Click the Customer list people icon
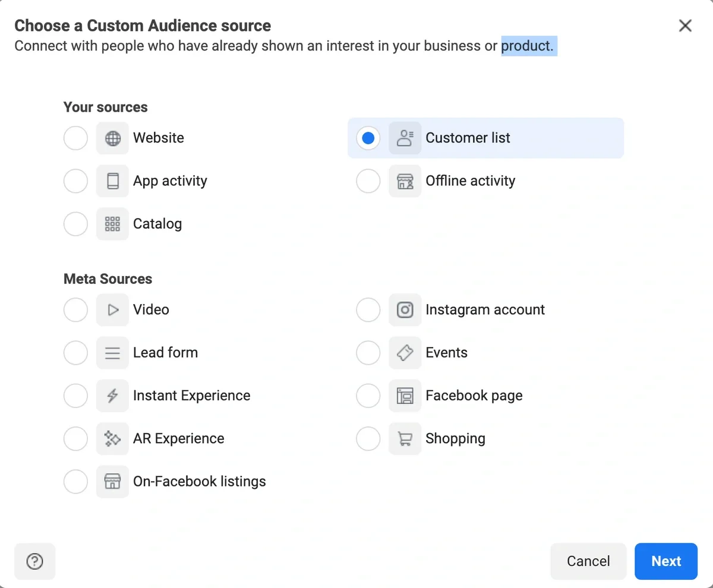The image size is (713, 588). pos(405,138)
